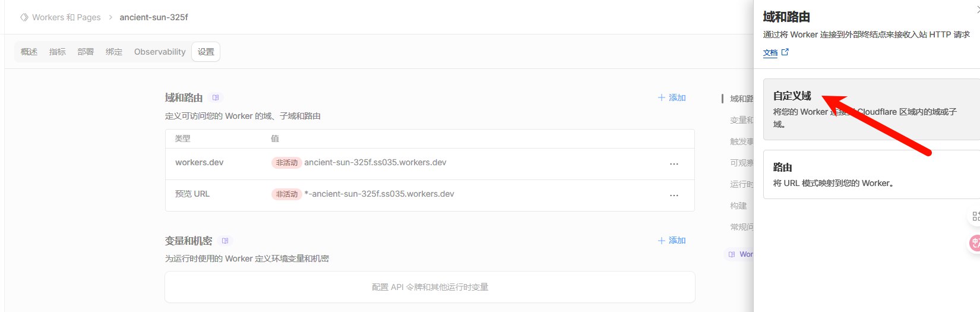
Task: Switch to the 指标 tab
Action: pyautogui.click(x=58, y=52)
